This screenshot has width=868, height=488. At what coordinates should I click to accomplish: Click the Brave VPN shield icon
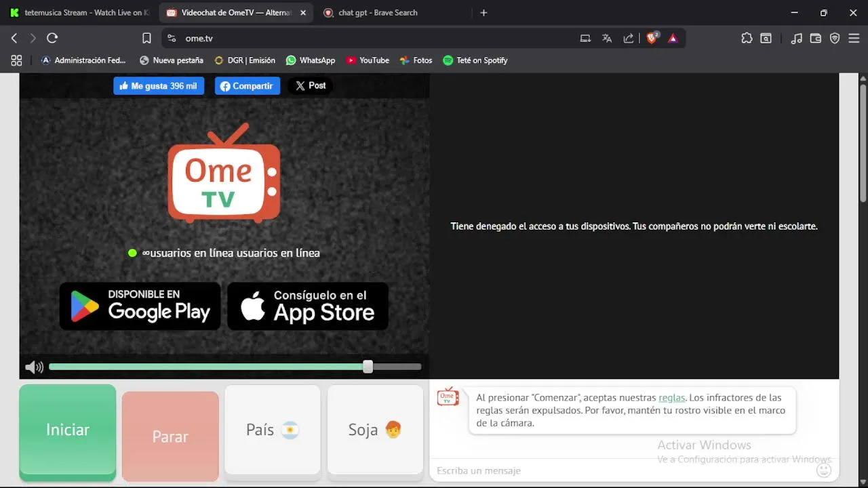[835, 39]
